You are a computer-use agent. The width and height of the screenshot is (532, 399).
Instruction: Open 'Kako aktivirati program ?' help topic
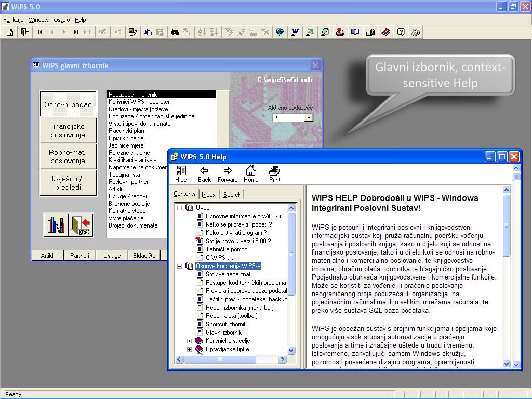point(236,233)
